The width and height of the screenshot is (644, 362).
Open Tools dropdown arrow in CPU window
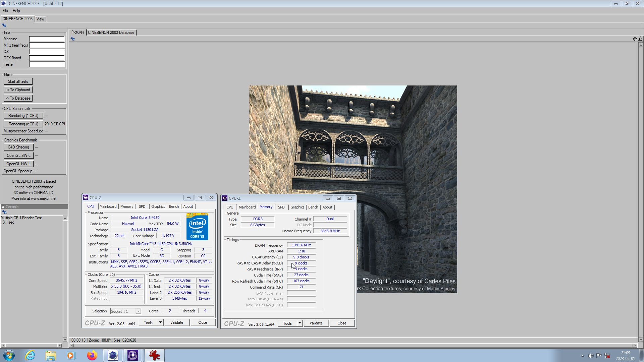160,322
